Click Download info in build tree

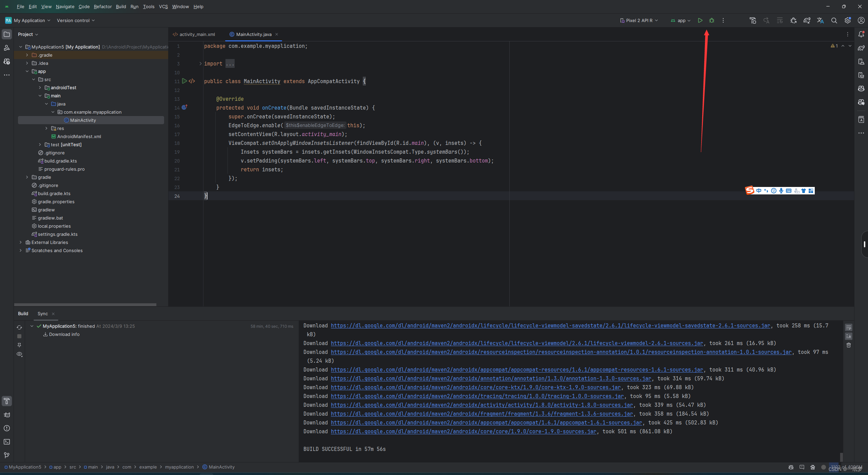(x=64, y=335)
